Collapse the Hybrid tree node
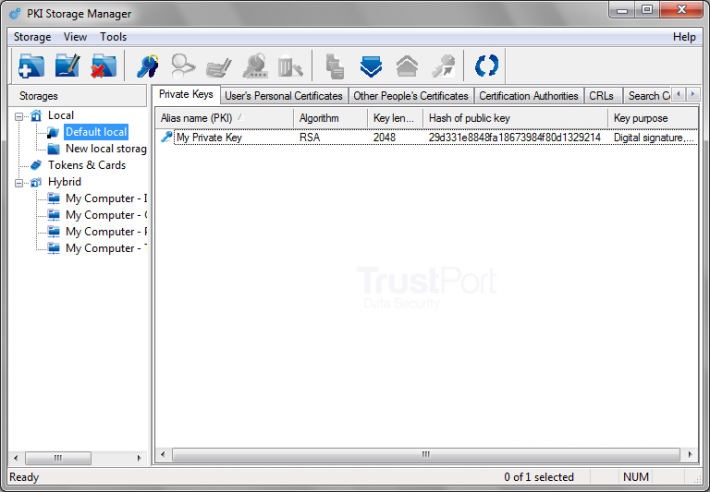 pos(19,183)
